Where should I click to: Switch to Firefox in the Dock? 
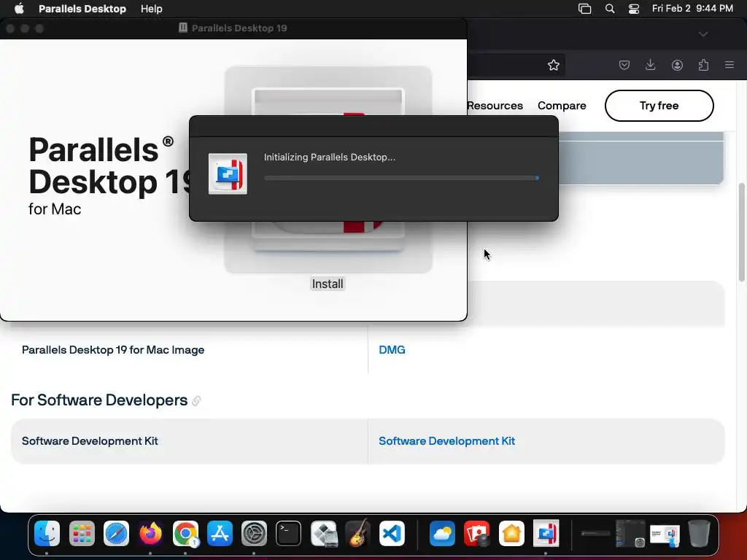pos(150,533)
